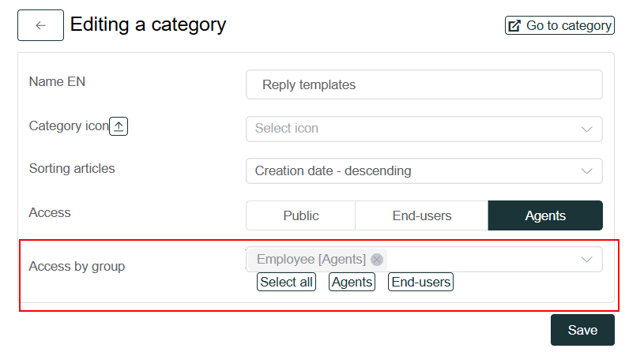Click the Name EN text field
The width and height of the screenshot is (644, 352).
pyautogui.click(x=424, y=84)
